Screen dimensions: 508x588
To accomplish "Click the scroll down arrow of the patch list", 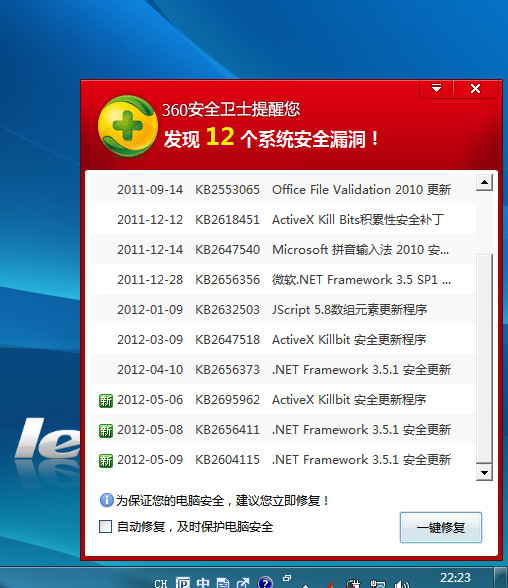I will click(484, 472).
